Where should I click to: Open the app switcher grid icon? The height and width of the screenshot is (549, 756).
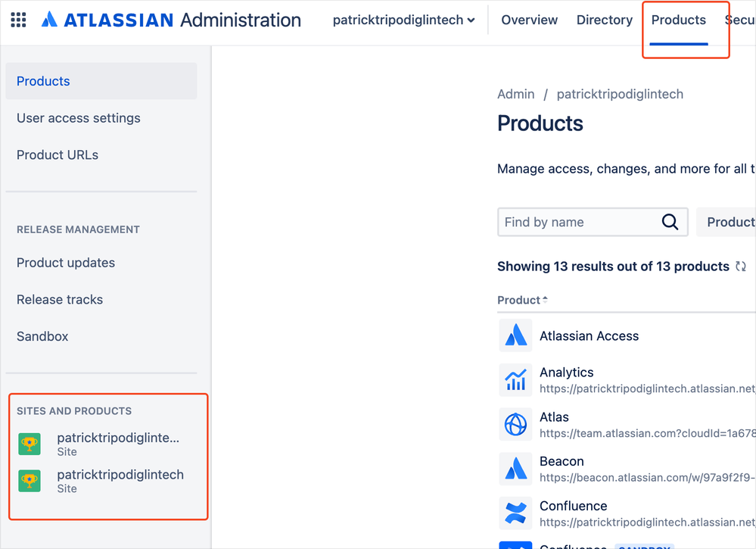(18, 20)
